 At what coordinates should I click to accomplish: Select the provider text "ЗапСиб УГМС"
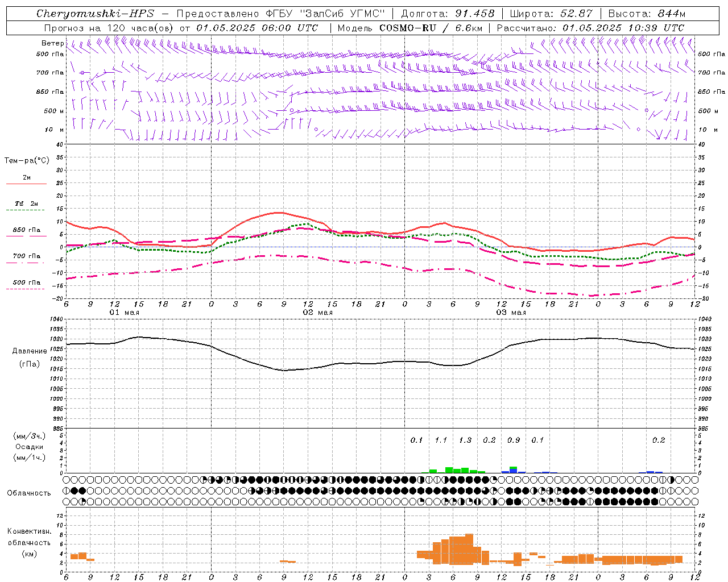(x=342, y=14)
